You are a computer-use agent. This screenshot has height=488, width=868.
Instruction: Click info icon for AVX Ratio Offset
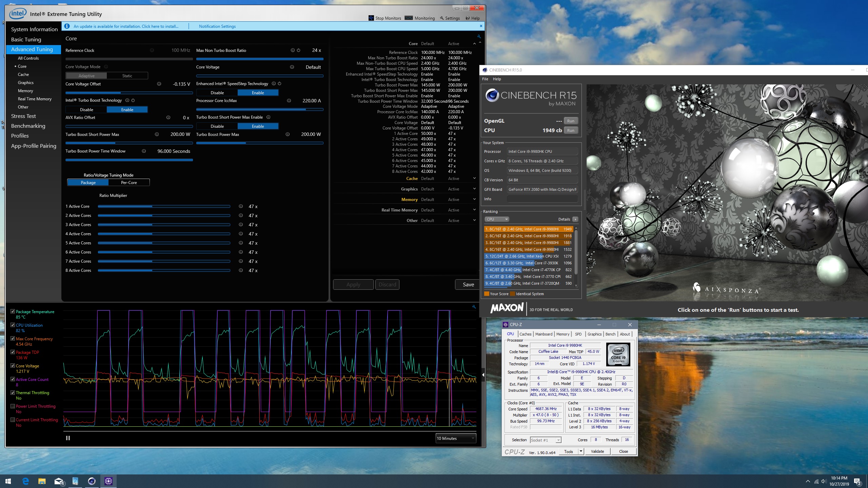click(168, 117)
